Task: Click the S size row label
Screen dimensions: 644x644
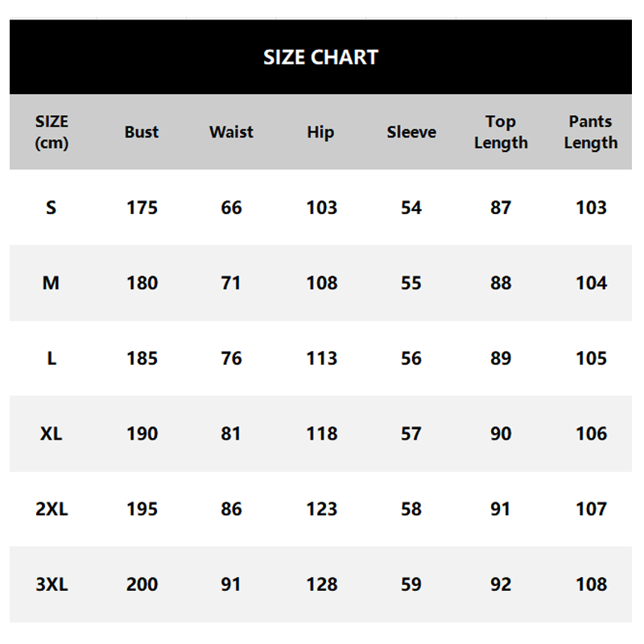Action: pos(52,208)
